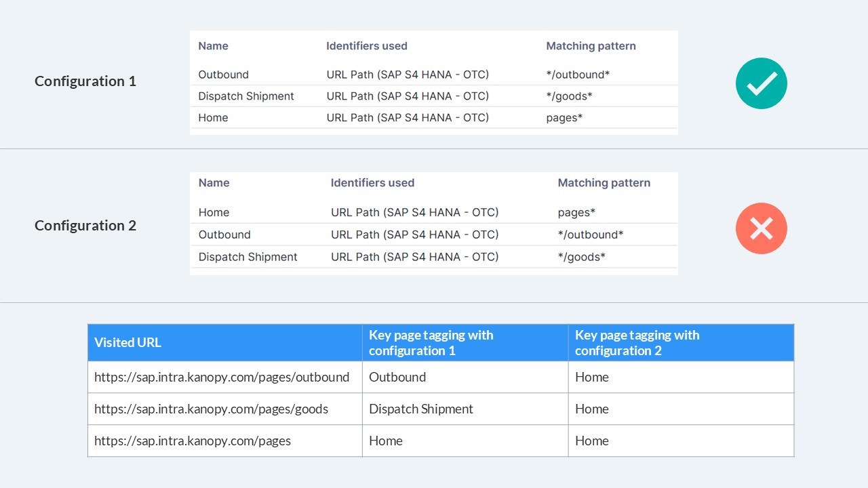The width and height of the screenshot is (868, 488).
Task: Click the Home key page in Configuration 1
Action: pos(213,117)
